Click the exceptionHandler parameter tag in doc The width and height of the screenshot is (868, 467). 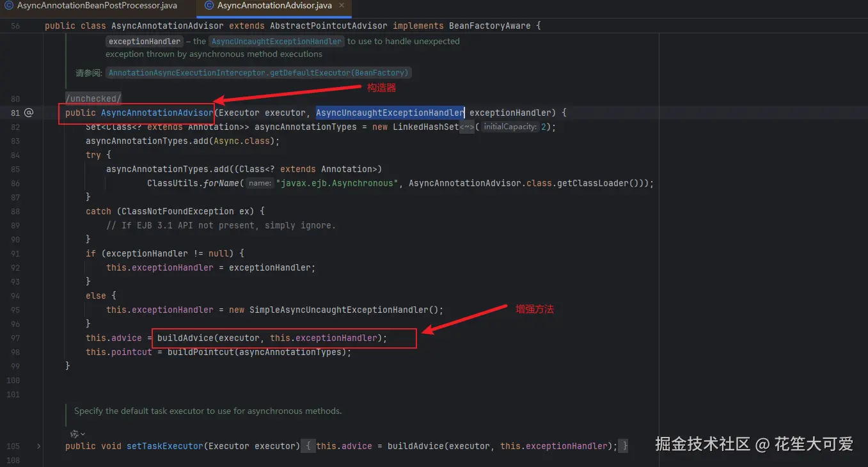pyautogui.click(x=145, y=41)
